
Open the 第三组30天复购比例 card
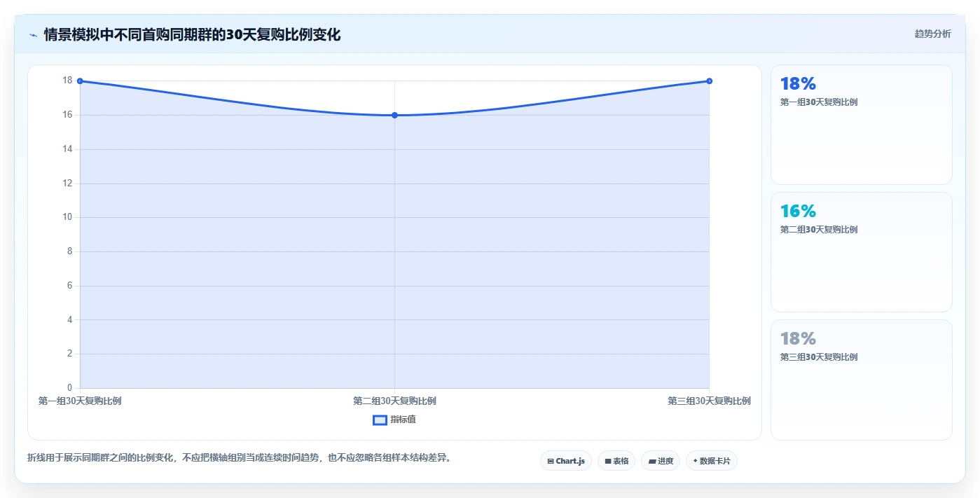coord(862,380)
